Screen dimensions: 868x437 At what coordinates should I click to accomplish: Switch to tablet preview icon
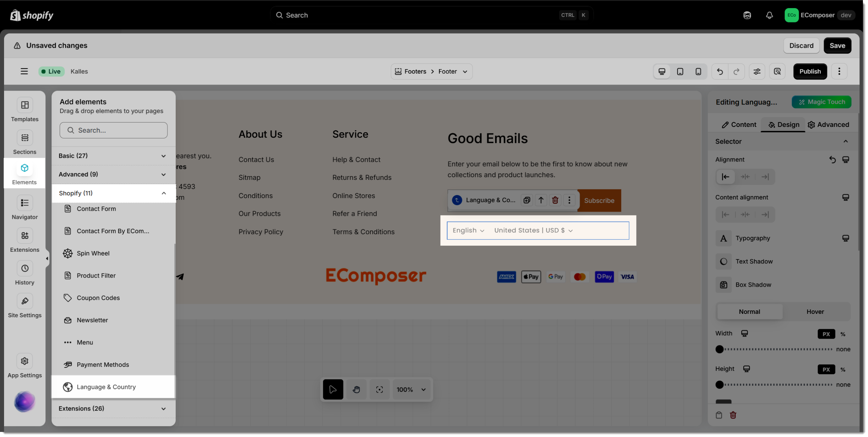680,71
